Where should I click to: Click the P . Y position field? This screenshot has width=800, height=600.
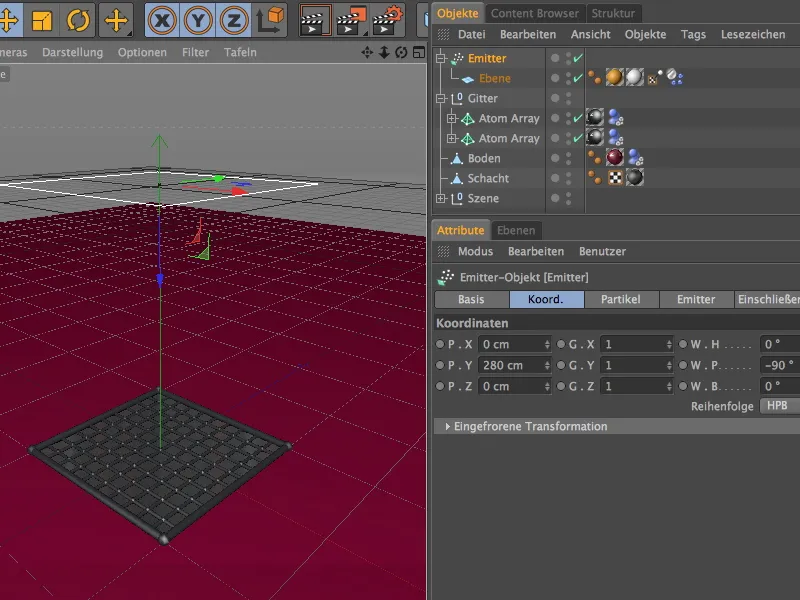(514, 365)
